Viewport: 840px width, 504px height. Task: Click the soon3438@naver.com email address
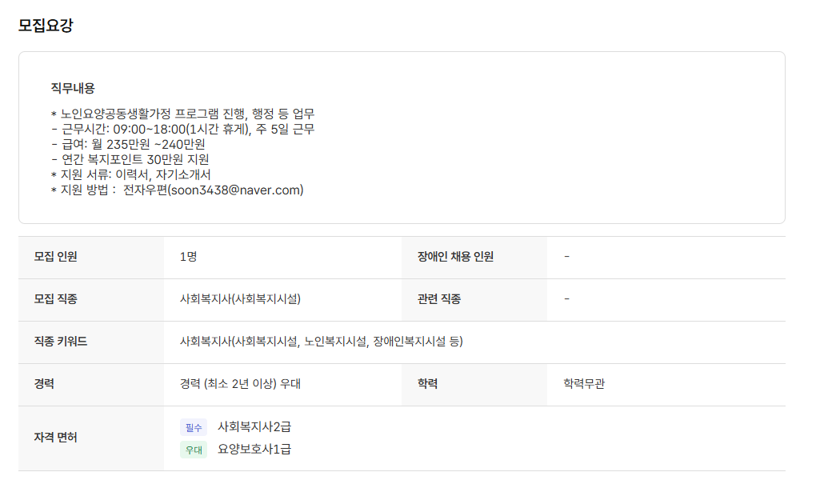(x=235, y=190)
